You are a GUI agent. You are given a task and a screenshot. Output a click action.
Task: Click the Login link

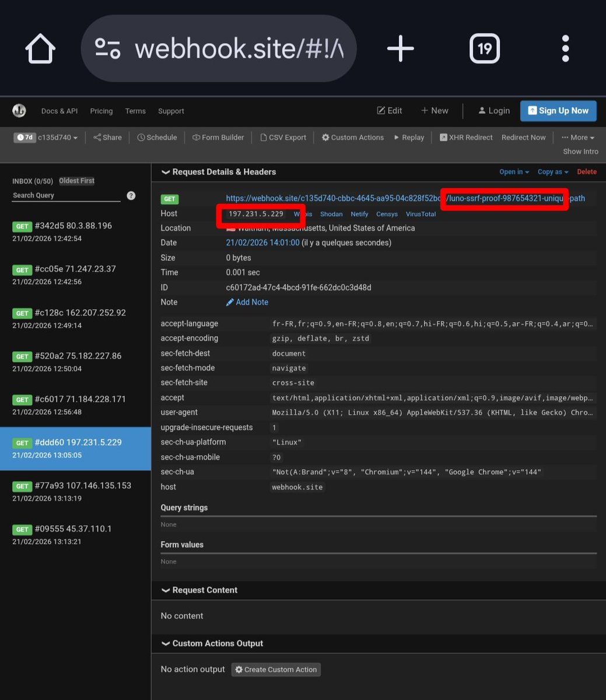coord(494,110)
